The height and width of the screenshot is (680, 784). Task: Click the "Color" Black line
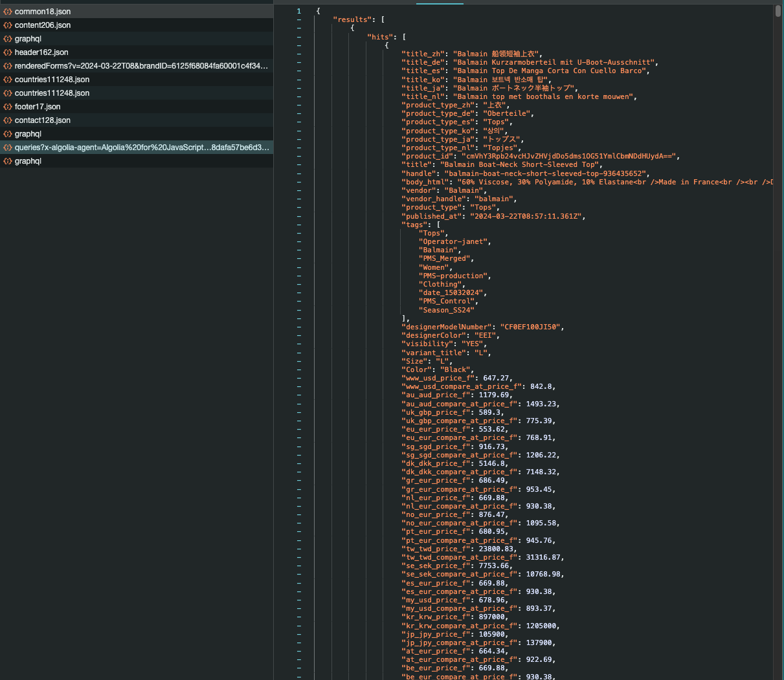pos(438,369)
